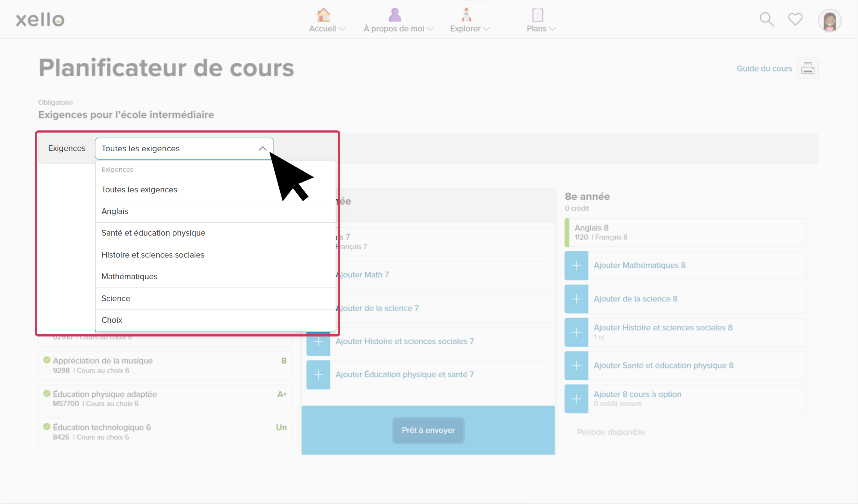Image resolution: width=858 pixels, height=504 pixels.
Task: Click plus icon for Éducation physique et santé 7
Action: [318, 375]
